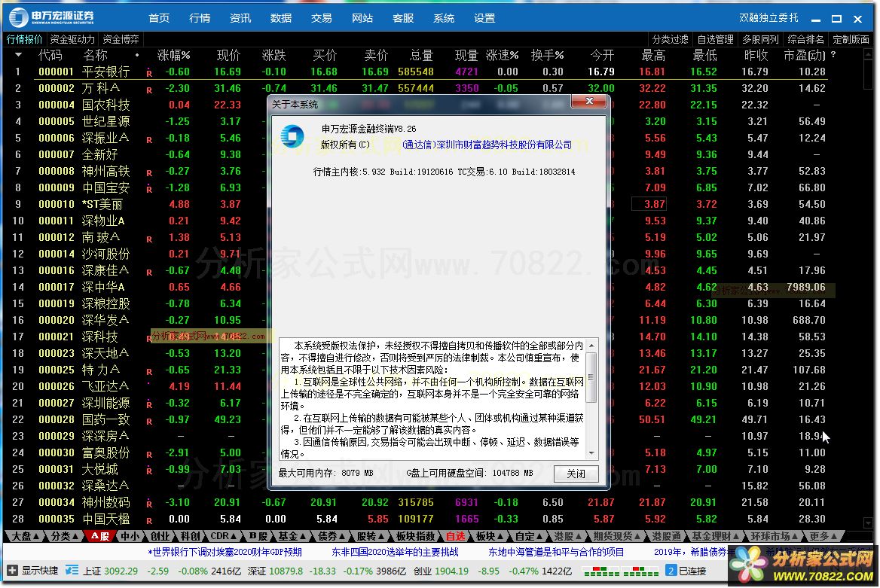Viewport: 880px width, 588px height.
Task: Click the blue logo icon in About dialog
Action: [x=292, y=136]
